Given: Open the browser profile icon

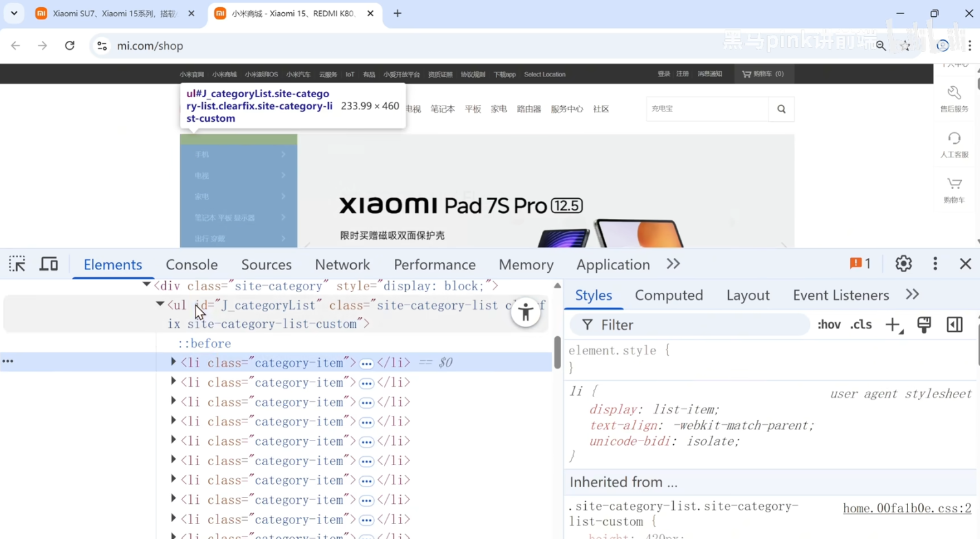Looking at the screenshot, I should click(942, 46).
